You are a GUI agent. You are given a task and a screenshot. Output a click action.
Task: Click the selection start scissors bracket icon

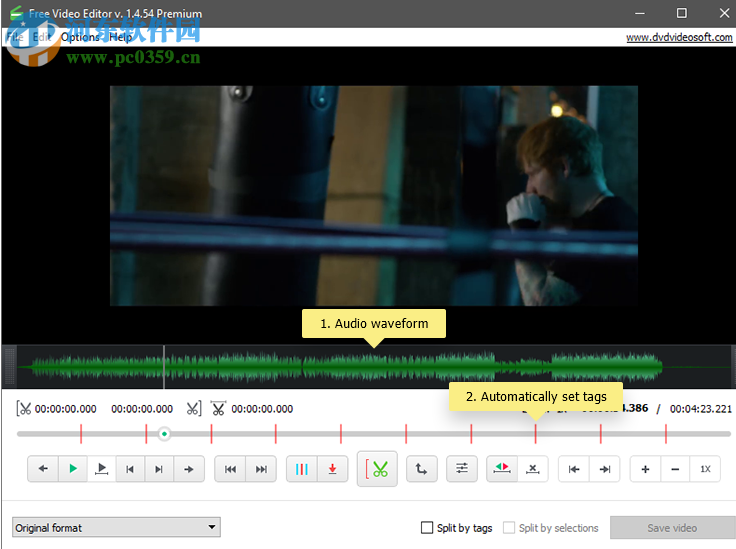click(x=23, y=408)
